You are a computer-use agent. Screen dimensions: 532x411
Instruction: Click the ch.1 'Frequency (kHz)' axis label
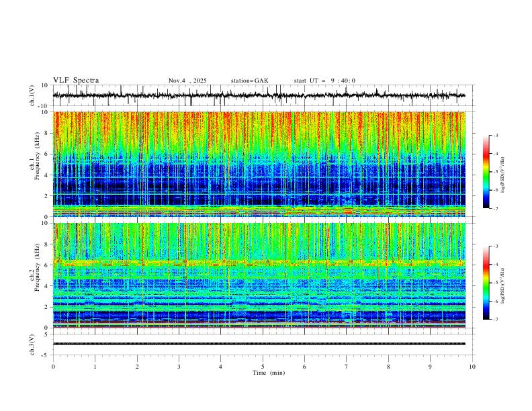click(x=37, y=156)
